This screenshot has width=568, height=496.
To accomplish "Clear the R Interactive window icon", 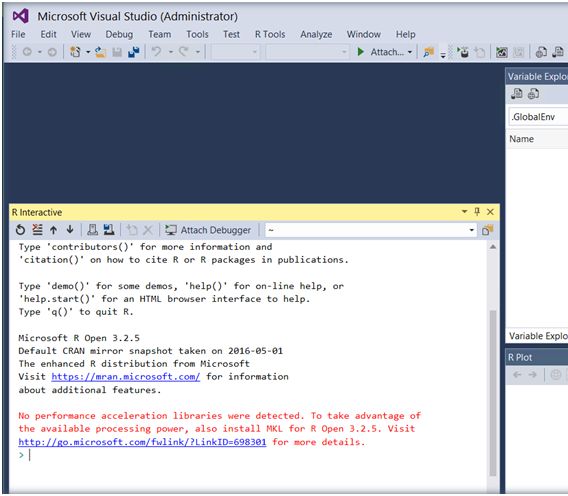I will click(37, 230).
